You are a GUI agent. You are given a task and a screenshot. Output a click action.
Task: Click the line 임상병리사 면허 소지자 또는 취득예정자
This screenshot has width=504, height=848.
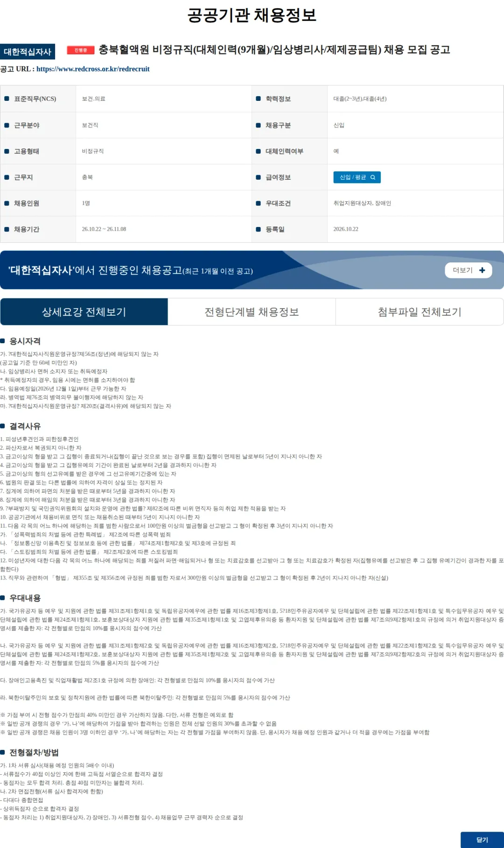point(54,372)
